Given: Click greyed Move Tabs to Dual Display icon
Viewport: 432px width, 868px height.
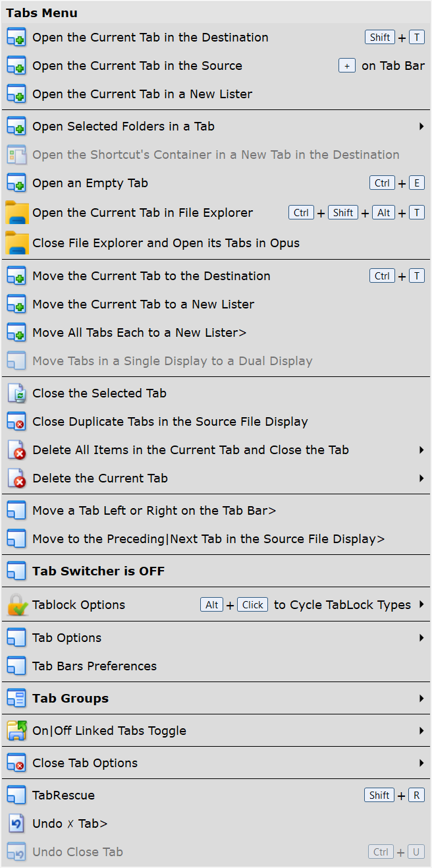Looking at the screenshot, I should tap(16, 361).
